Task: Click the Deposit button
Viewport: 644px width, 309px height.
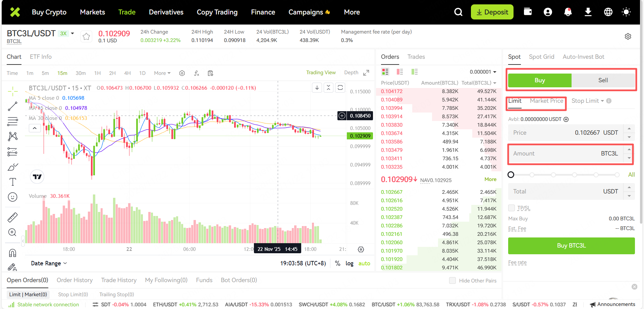Action: (492, 12)
